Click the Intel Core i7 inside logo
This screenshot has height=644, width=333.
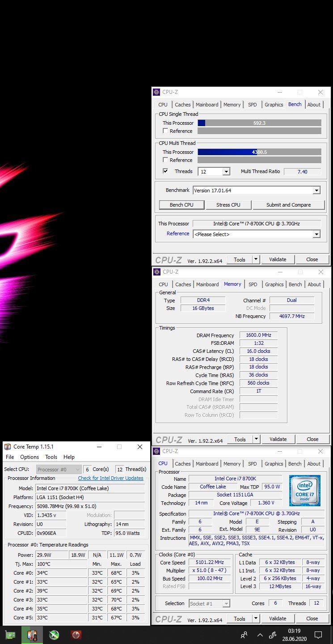(304, 490)
